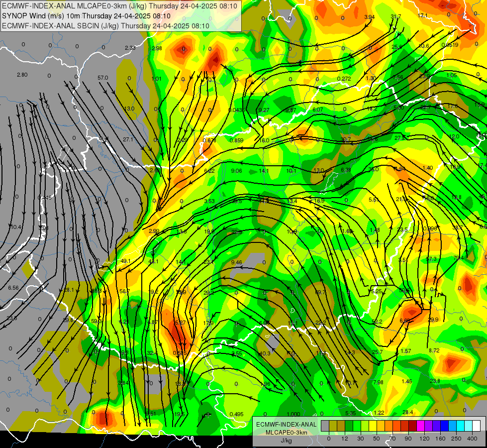Click the 2.98 value on the map

pos(157,48)
